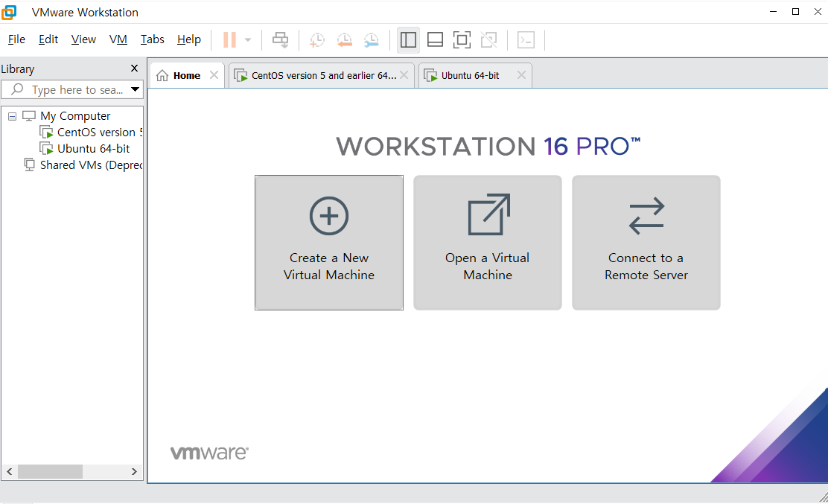Viewport: 828px width, 504px height.
Task: Click the left arrow of library scrollbar
Action: [x=10, y=471]
